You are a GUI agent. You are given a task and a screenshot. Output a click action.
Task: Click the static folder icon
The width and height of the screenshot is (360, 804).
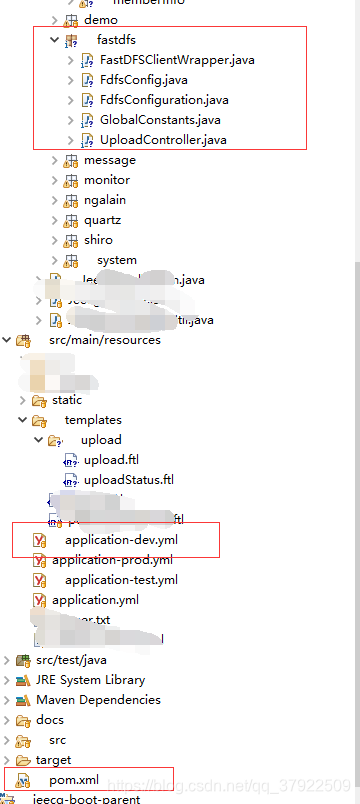(x=39, y=400)
